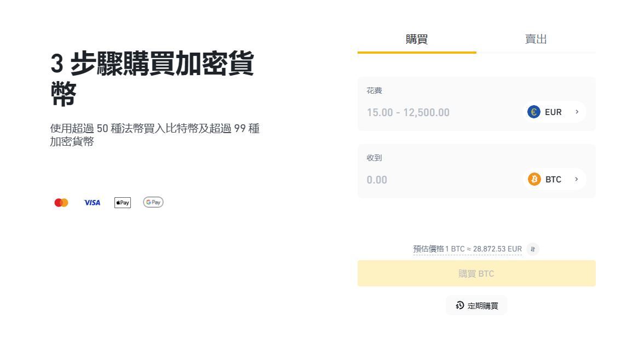Click the Apple Pay icon
644x344 pixels.
click(x=123, y=203)
